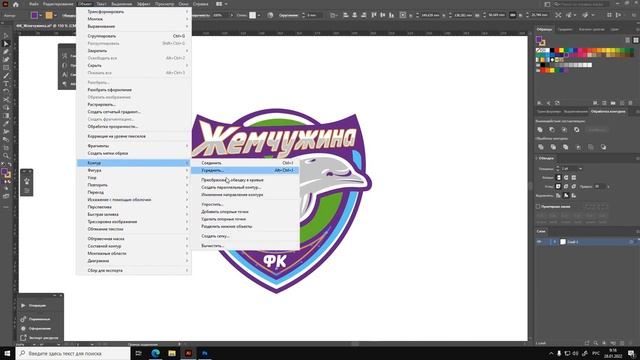Select the Rectangle shape tool

pyautogui.click(x=6, y=68)
